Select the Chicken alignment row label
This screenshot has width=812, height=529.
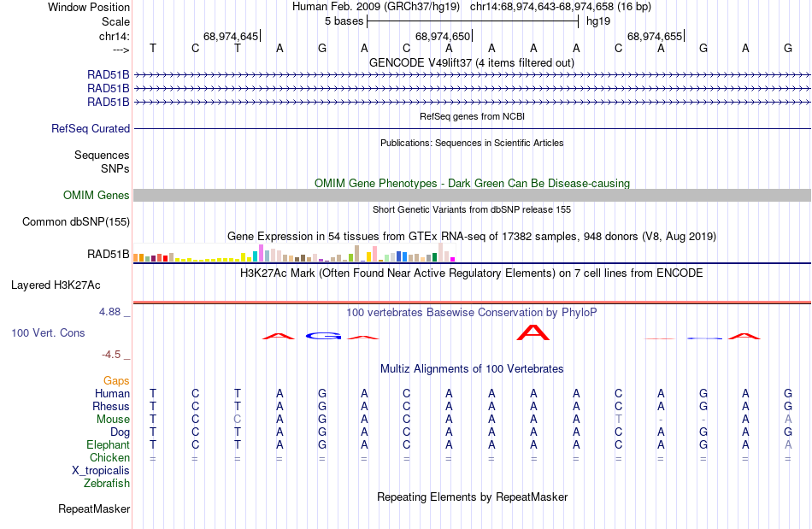tap(109, 457)
